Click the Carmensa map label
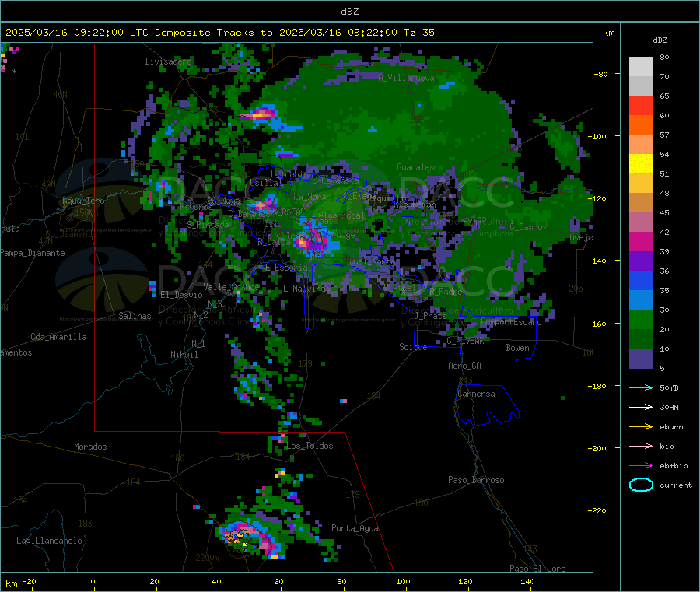This screenshot has width=700, height=592. click(x=476, y=394)
